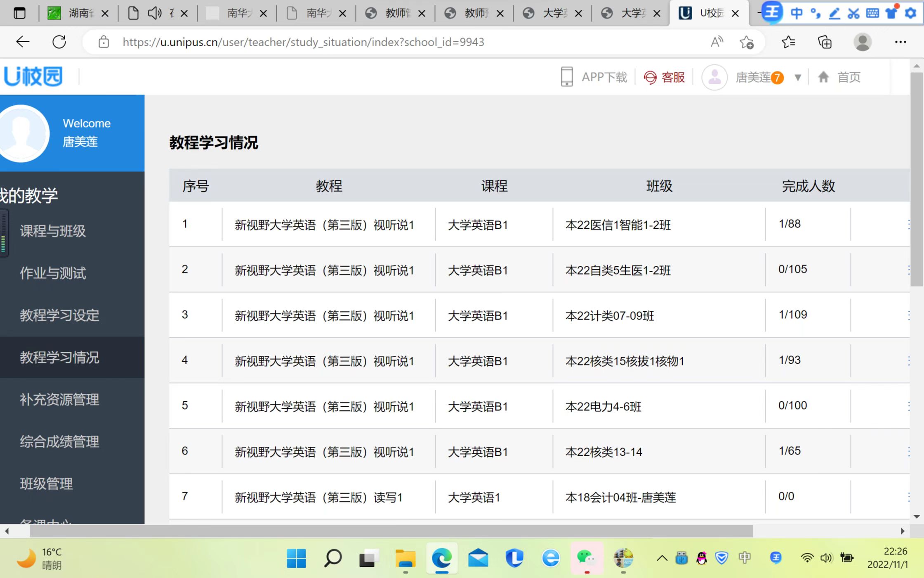Screen dimensions: 924x578
Task: Click the 客服 customer service icon
Action: pyautogui.click(x=650, y=77)
